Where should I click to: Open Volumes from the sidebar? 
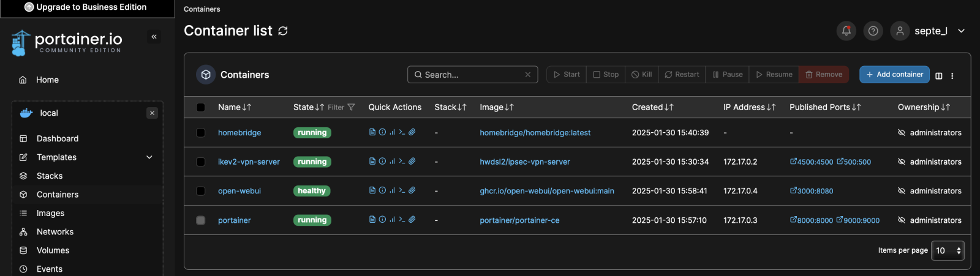53,250
